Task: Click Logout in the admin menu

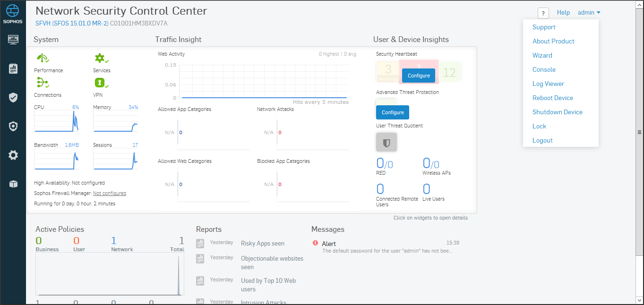Action: (542, 140)
